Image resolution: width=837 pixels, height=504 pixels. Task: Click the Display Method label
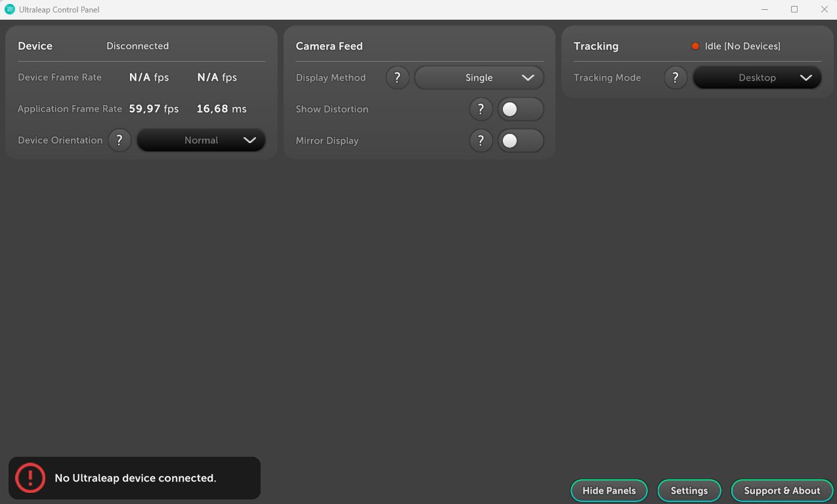[331, 77]
